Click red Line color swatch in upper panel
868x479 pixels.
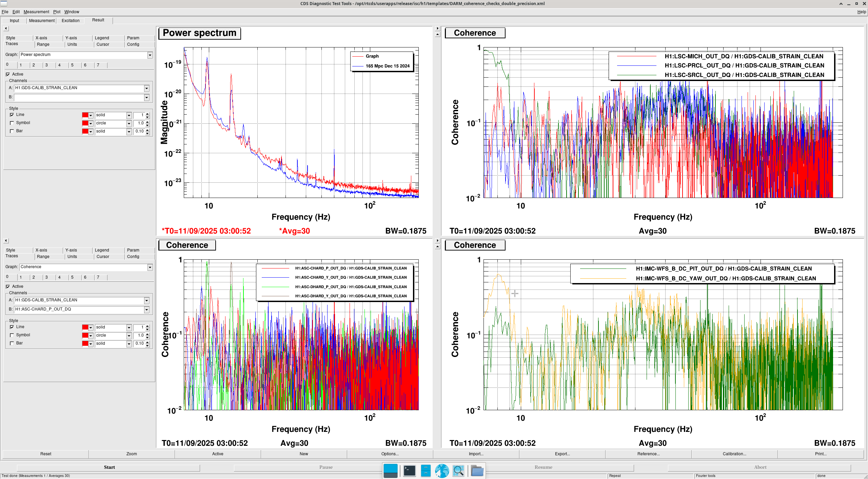(85, 115)
